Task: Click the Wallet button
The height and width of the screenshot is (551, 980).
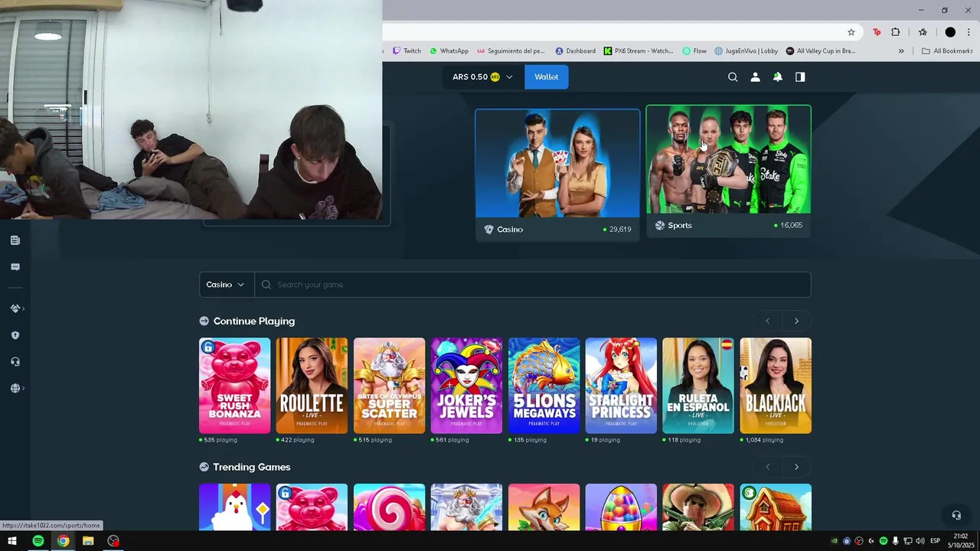Action: pos(547,77)
